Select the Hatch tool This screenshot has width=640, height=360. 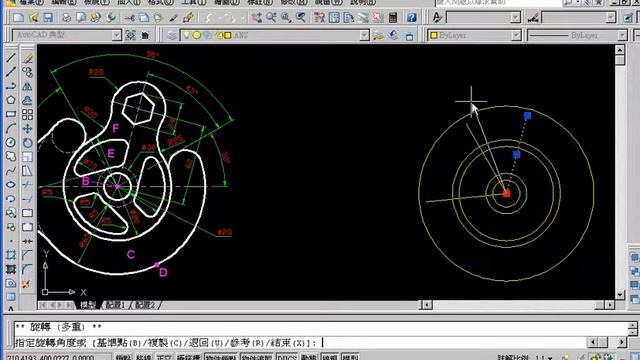(11, 255)
